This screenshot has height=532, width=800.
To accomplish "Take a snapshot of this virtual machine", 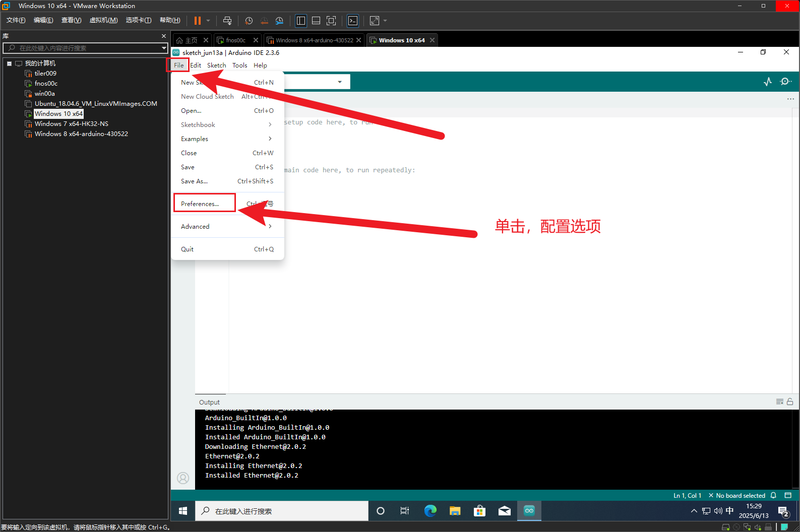I will tap(249, 21).
